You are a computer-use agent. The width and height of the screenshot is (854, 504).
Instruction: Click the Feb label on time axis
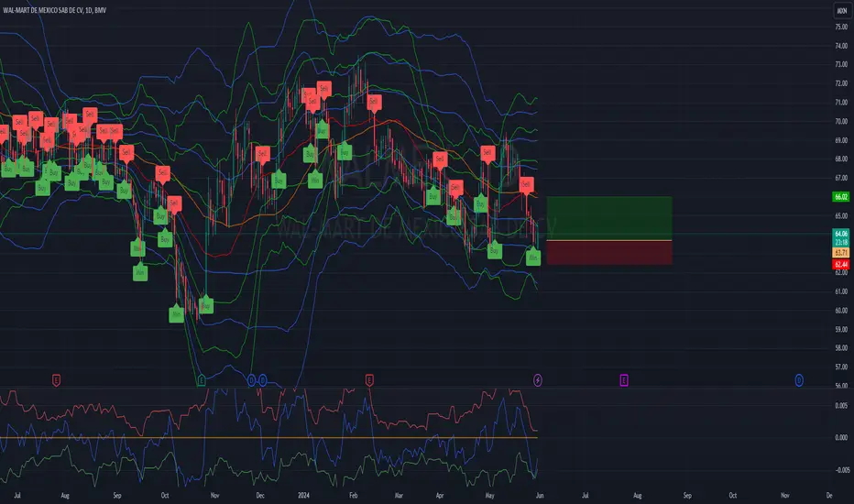click(x=354, y=495)
